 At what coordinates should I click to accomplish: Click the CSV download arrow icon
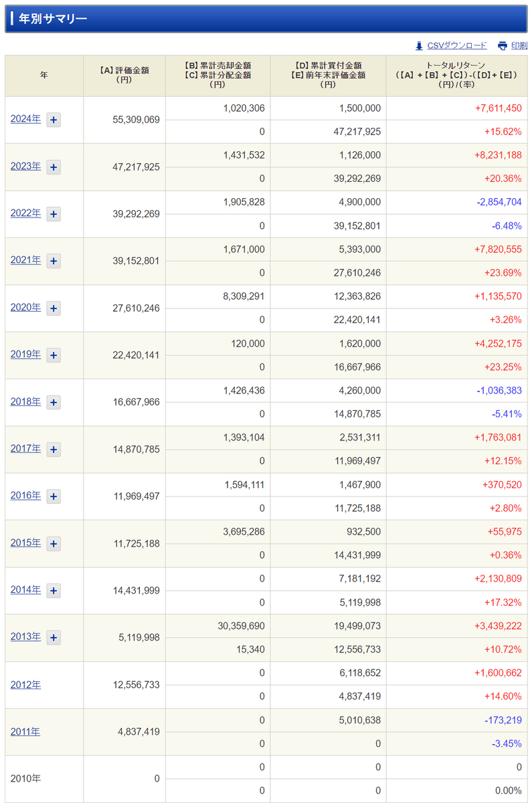click(419, 46)
